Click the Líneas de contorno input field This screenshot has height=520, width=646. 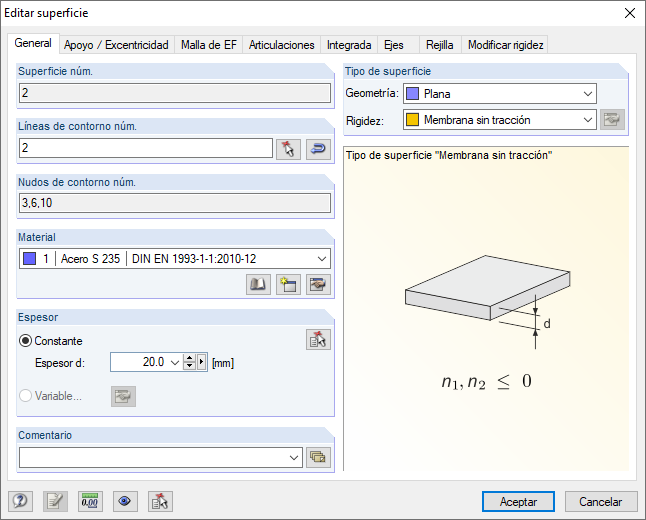tap(145, 148)
